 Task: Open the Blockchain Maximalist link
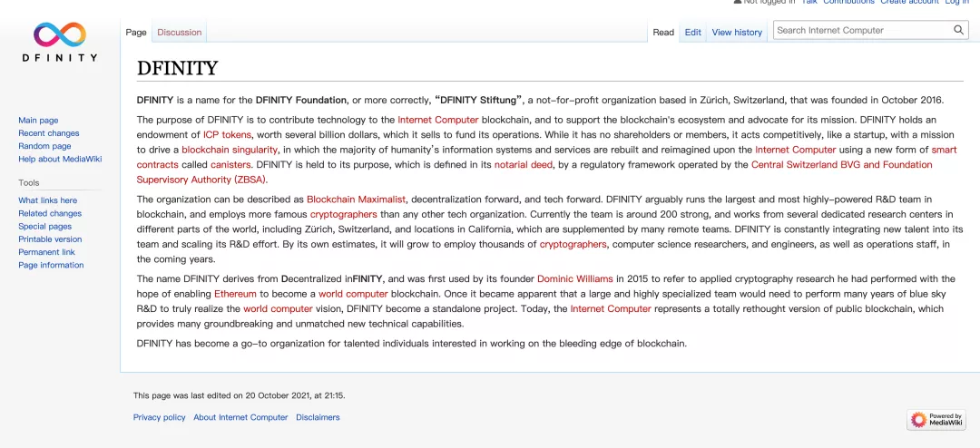click(x=357, y=200)
